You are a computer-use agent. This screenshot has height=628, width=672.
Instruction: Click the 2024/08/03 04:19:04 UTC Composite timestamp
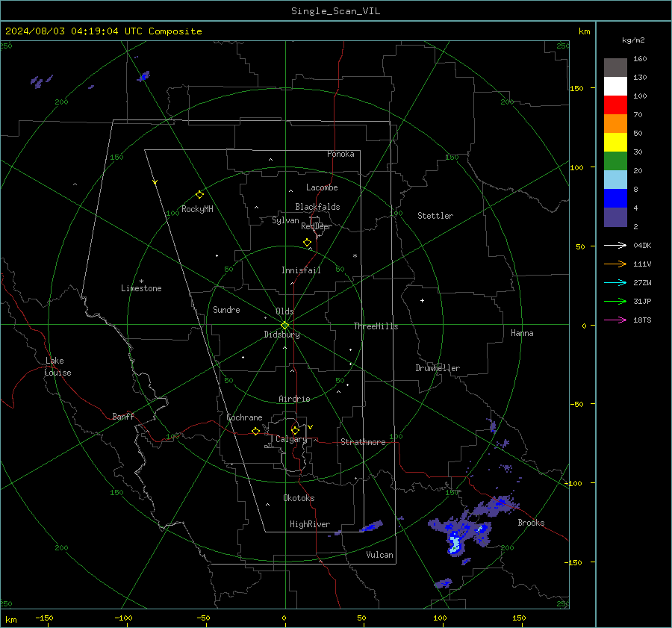coord(103,31)
